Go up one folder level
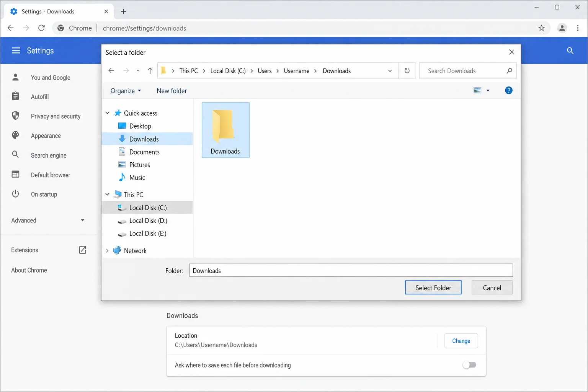The width and height of the screenshot is (588, 392). click(x=150, y=71)
